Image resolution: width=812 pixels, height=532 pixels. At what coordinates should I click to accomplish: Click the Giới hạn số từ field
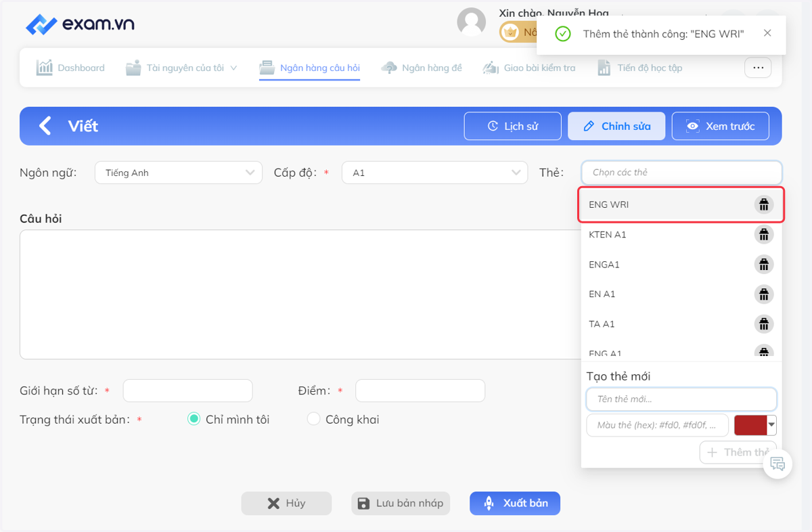[187, 391]
